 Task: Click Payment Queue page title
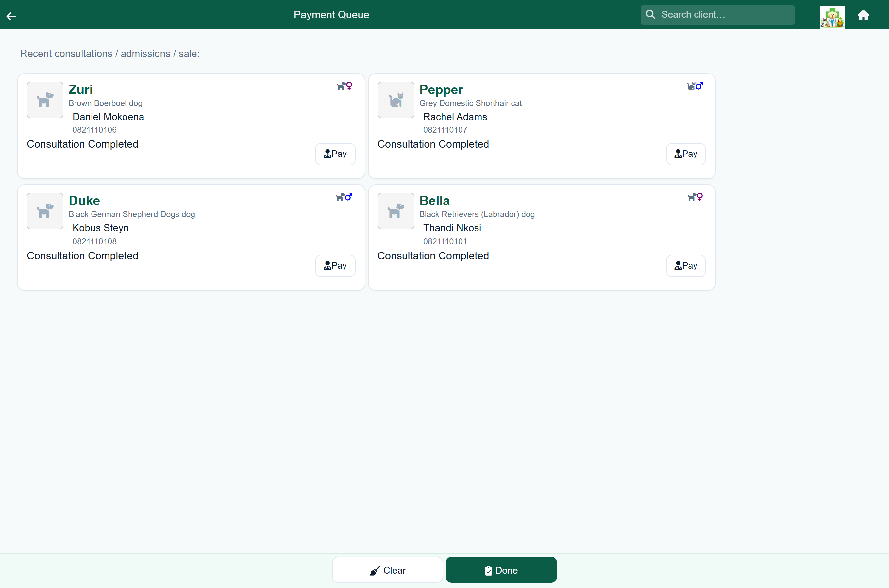(331, 15)
